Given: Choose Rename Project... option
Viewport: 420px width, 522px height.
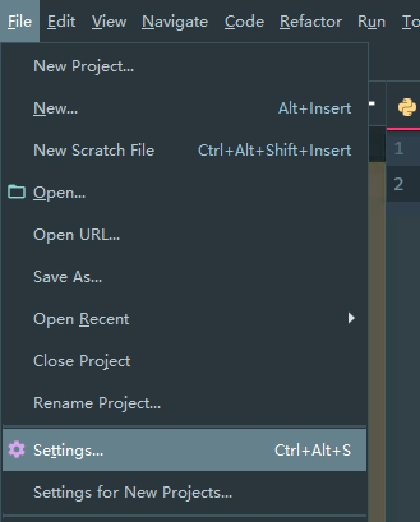Looking at the screenshot, I should coord(97,403).
